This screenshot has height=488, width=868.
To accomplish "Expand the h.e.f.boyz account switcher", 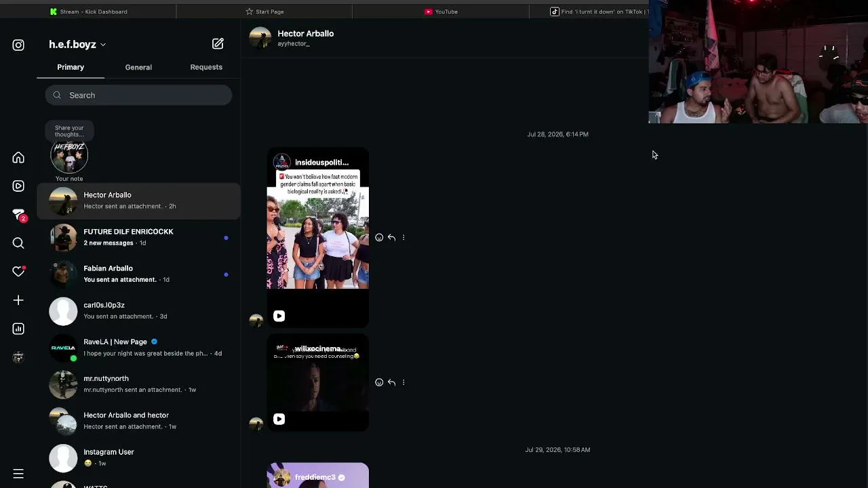I will [77, 45].
